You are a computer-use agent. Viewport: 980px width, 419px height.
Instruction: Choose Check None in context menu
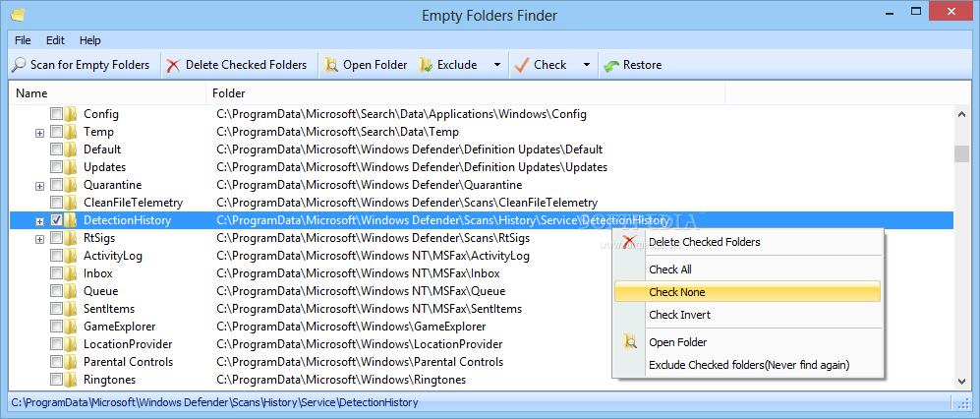[x=747, y=292]
